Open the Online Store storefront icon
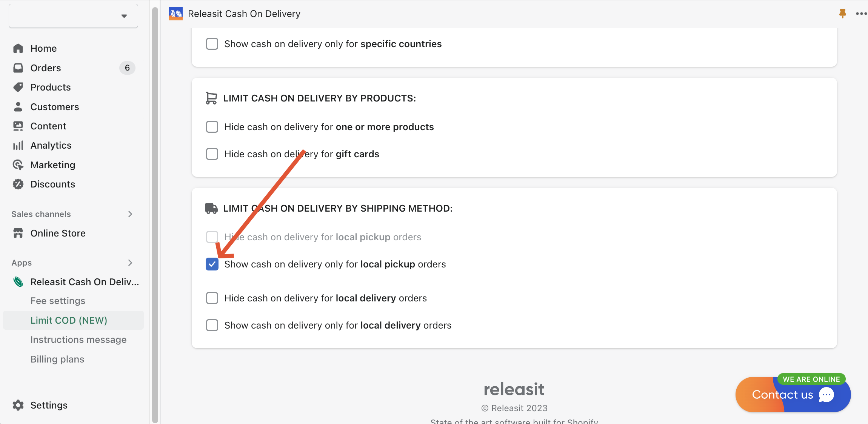Viewport: 868px width, 424px height. click(18, 233)
